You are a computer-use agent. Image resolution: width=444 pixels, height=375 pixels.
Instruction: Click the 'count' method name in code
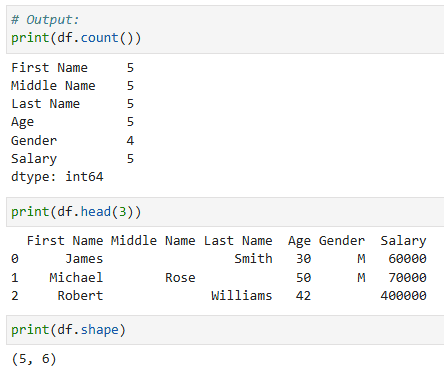pyautogui.click(x=100, y=38)
